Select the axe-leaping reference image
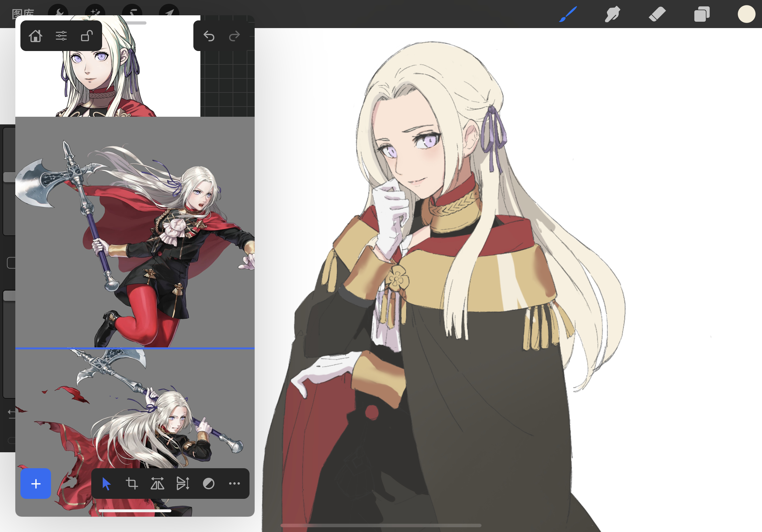 pos(135,232)
